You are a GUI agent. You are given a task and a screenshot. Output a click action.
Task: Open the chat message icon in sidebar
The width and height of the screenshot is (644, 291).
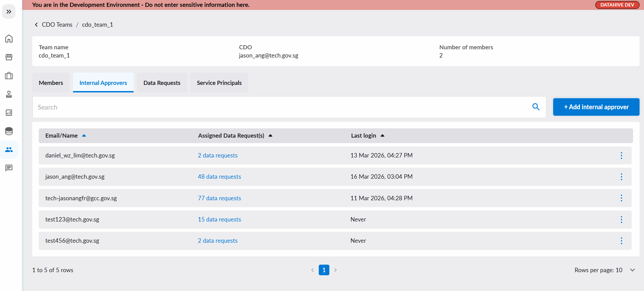click(x=9, y=168)
